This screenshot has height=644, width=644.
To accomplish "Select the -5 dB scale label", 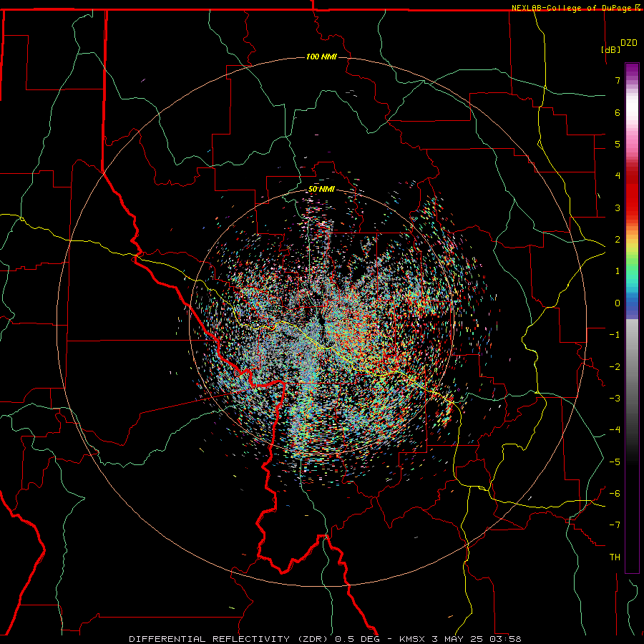I will (615, 462).
